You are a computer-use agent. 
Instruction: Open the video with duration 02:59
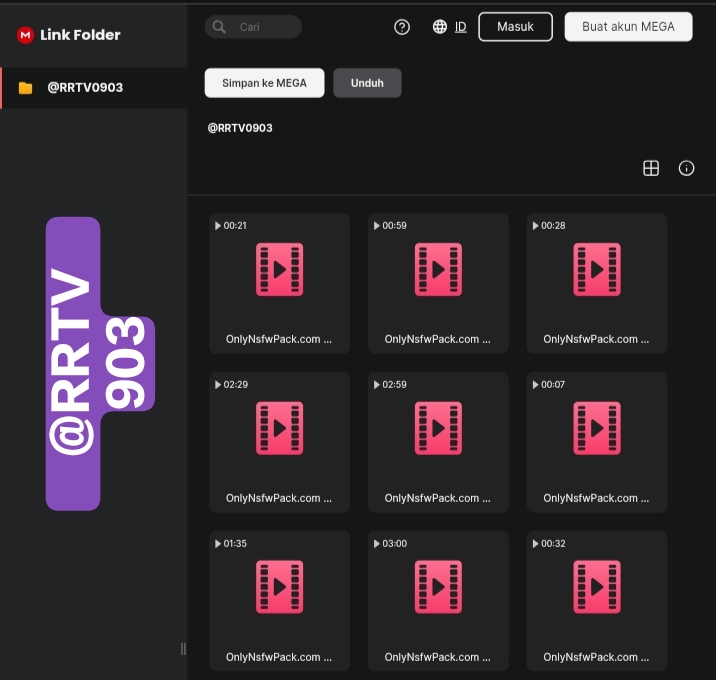438,442
